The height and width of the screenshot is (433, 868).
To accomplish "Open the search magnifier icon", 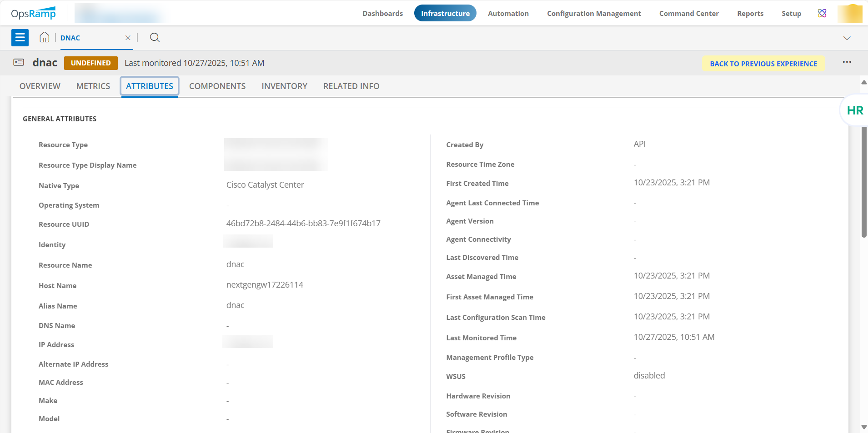I will pos(155,38).
